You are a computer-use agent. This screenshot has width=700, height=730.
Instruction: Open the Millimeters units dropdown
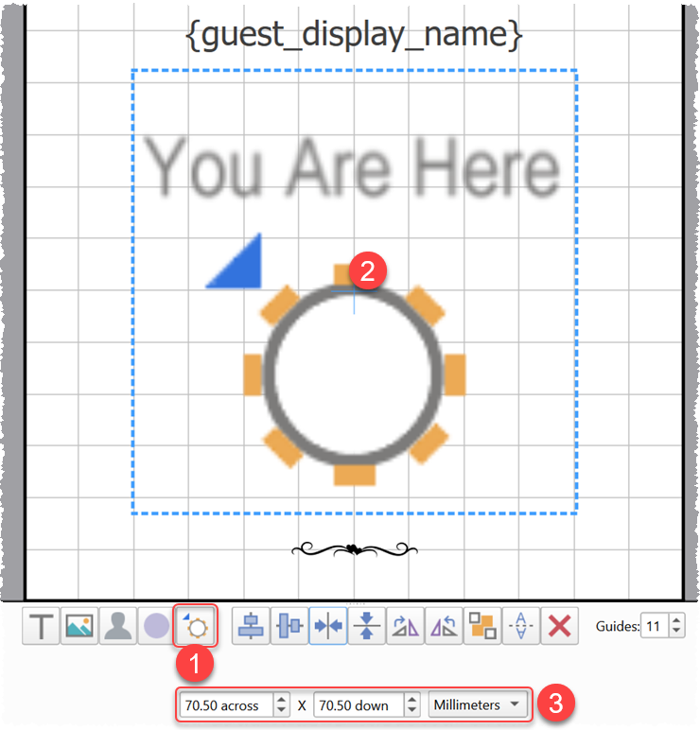(x=477, y=705)
